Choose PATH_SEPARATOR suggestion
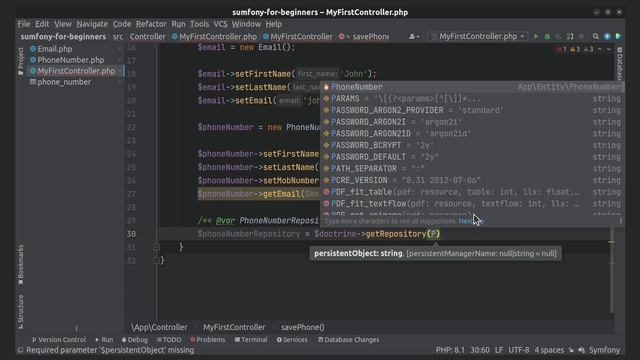 pos(472,168)
